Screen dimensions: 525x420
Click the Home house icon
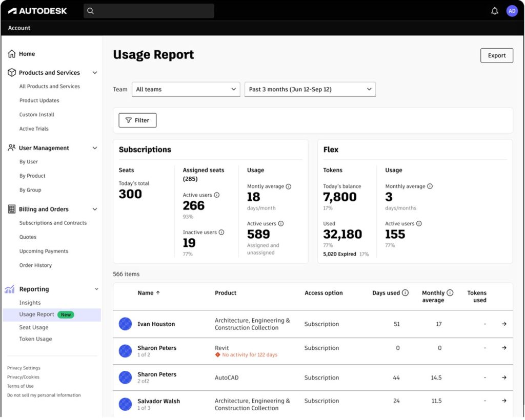coord(12,54)
